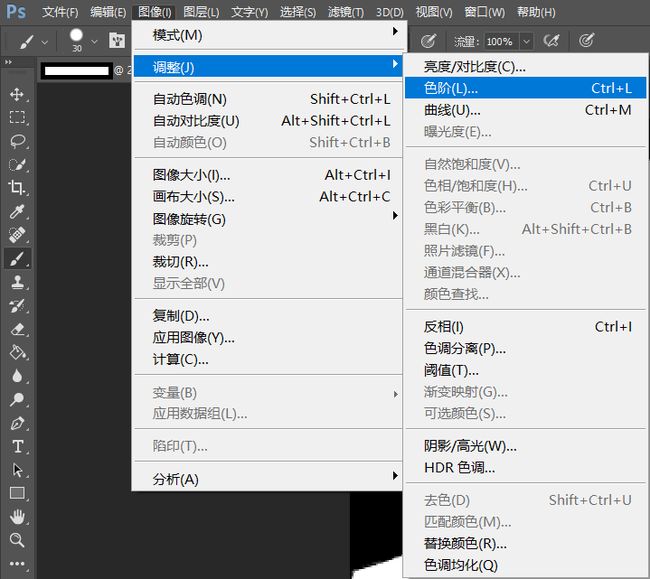Select the Move tool
Viewport: 650px width, 579px height.
point(17,94)
